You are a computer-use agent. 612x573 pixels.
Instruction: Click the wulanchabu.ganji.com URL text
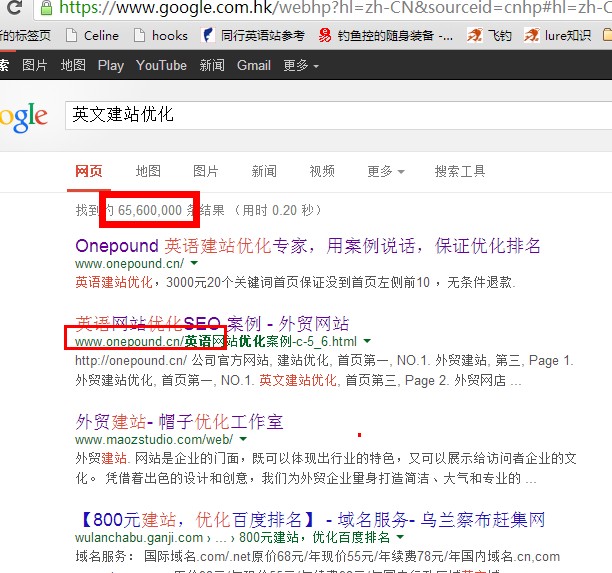(139, 538)
